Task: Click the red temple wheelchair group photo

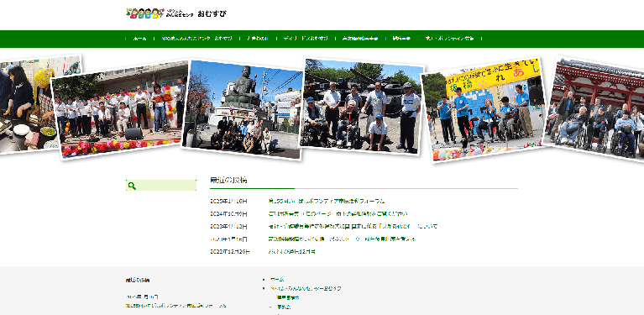Action: [x=595, y=109]
